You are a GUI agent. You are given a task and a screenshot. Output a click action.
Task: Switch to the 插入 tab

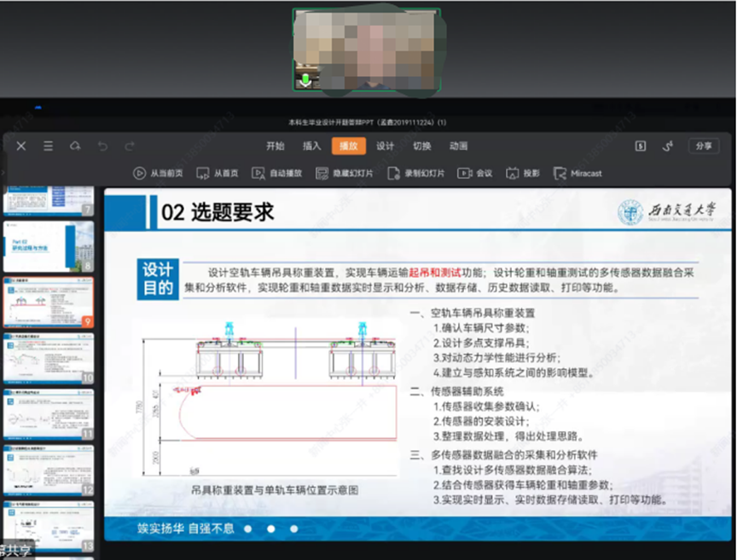coord(311,146)
